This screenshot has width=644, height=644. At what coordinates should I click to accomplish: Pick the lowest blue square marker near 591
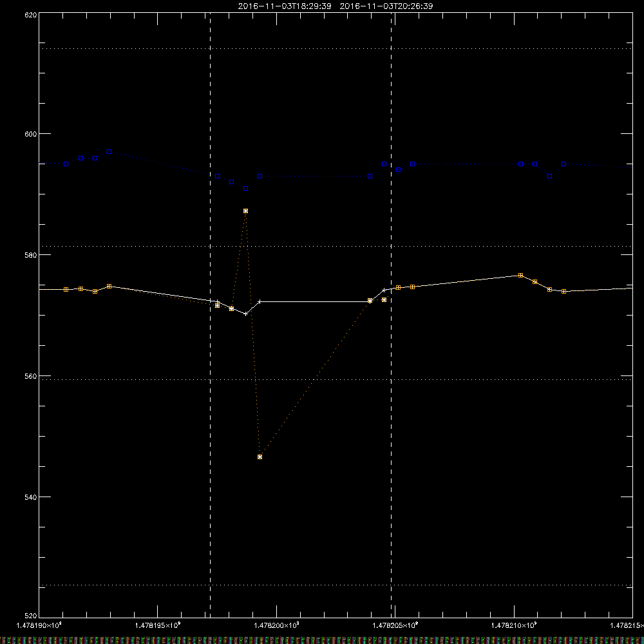[245, 189]
